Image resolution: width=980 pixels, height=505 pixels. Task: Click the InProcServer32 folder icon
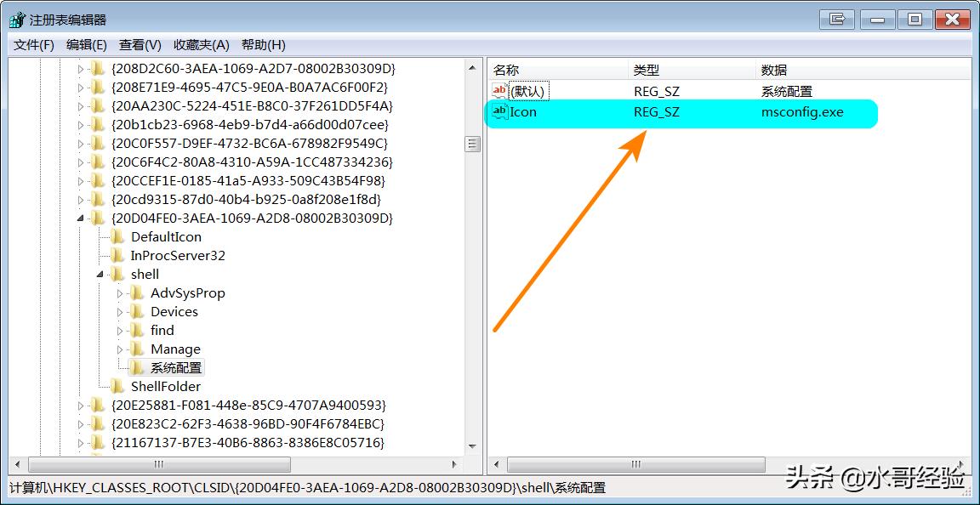coord(117,256)
